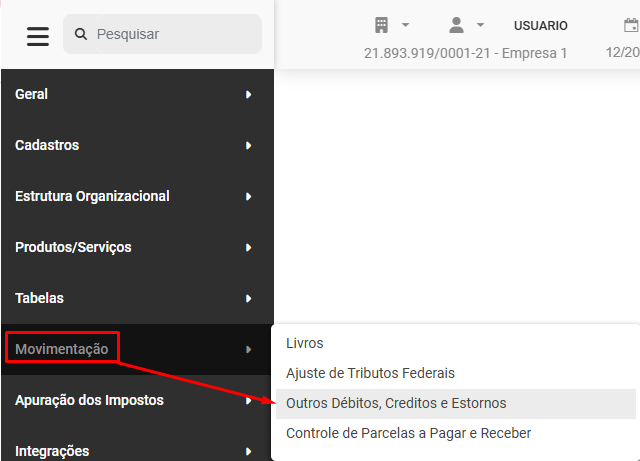Open the user dropdown arrow
Image resolution: width=640 pixels, height=461 pixels.
coord(480,25)
